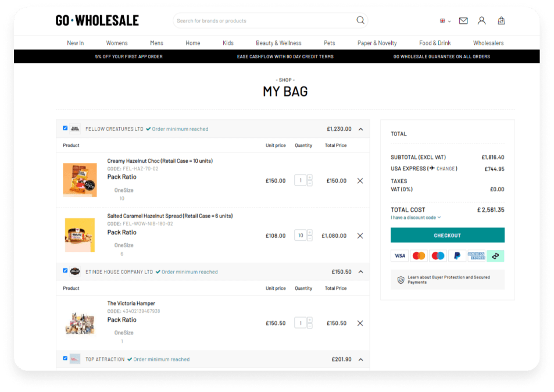The height and width of the screenshot is (392, 554).
Task: Change the USA Express shipping method
Action: coord(445,169)
